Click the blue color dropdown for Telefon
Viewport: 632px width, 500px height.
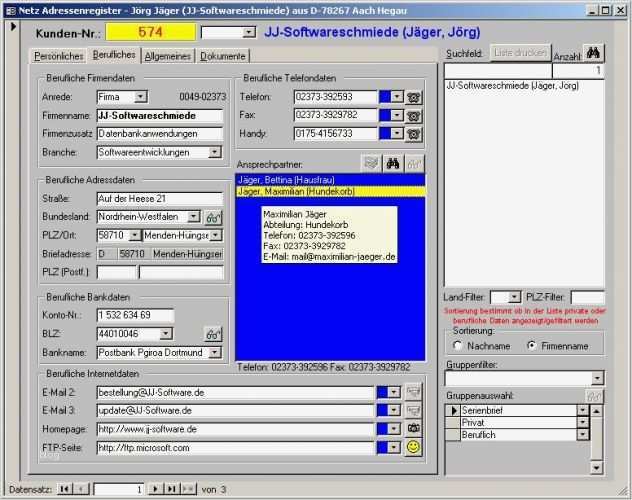[x=397, y=97]
